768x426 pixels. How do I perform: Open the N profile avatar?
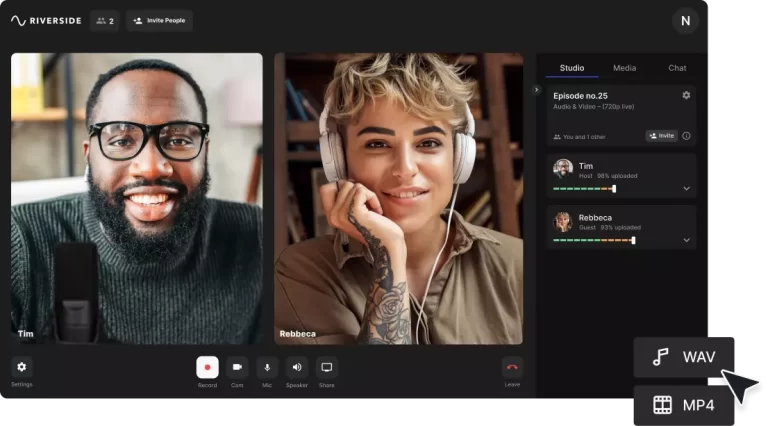click(x=685, y=20)
